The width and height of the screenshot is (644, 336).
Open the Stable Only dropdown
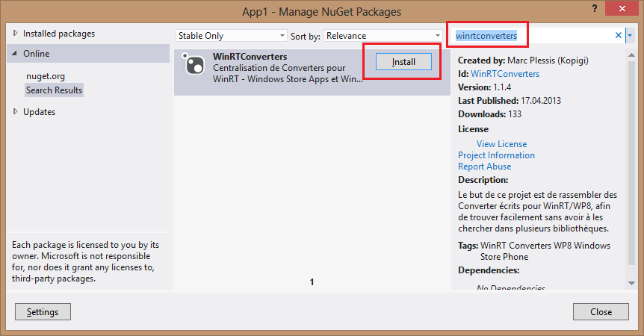click(232, 36)
